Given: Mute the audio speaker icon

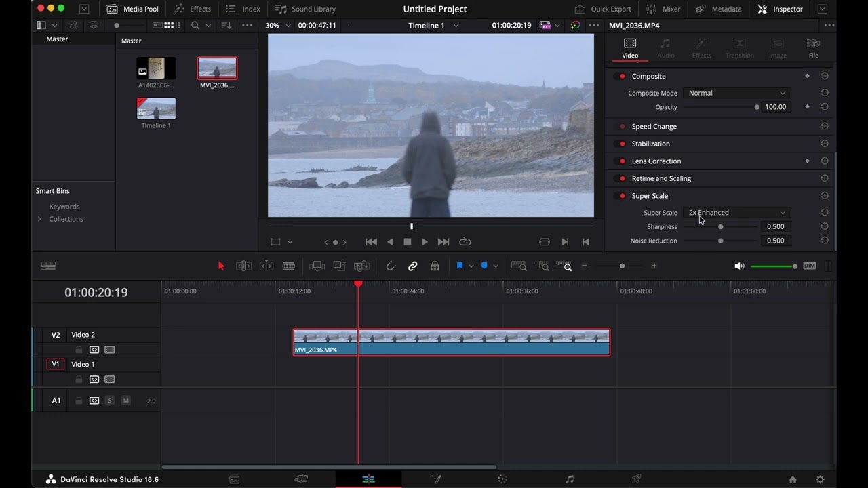Looking at the screenshot, I should 739,266.
